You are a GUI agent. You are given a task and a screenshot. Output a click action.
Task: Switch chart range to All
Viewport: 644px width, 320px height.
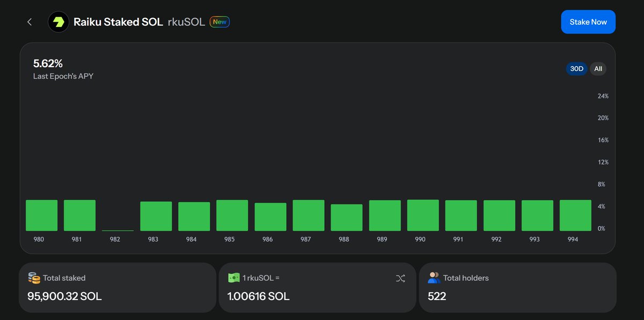click(x=598, y=69)
